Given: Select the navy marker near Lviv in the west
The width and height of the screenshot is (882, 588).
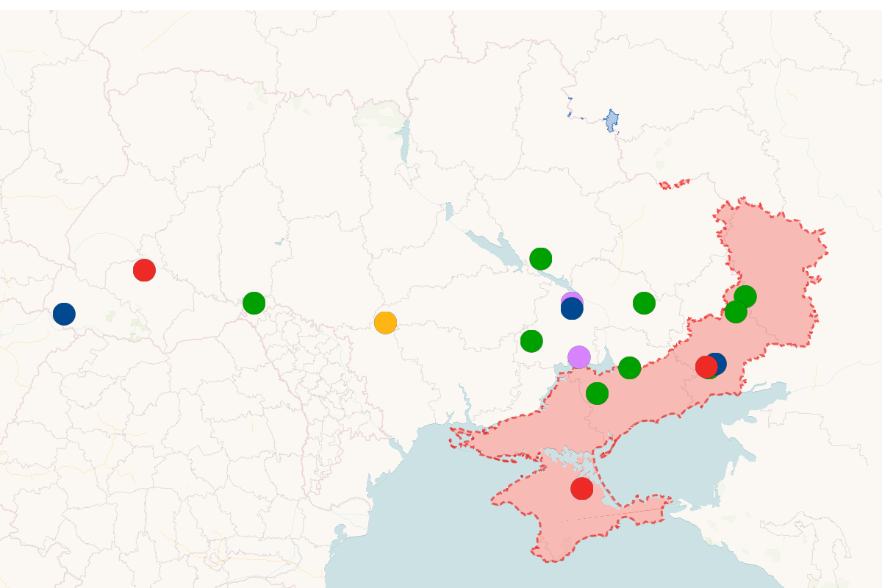Looking at the screenshot, I should (65, 315).
